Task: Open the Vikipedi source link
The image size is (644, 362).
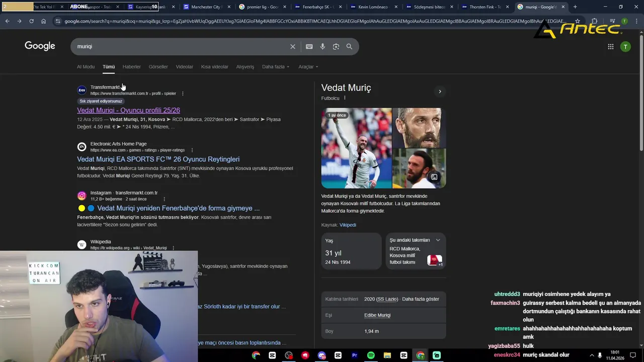Action: [x=348, y=225]
